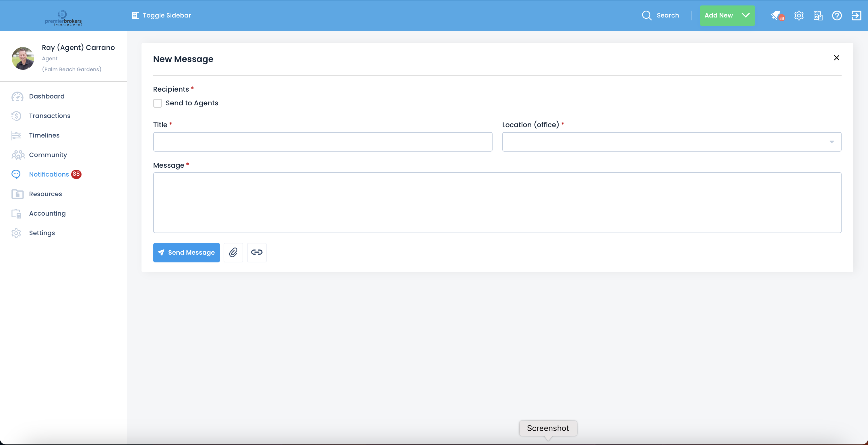Click the logout arrow icon

856,16
